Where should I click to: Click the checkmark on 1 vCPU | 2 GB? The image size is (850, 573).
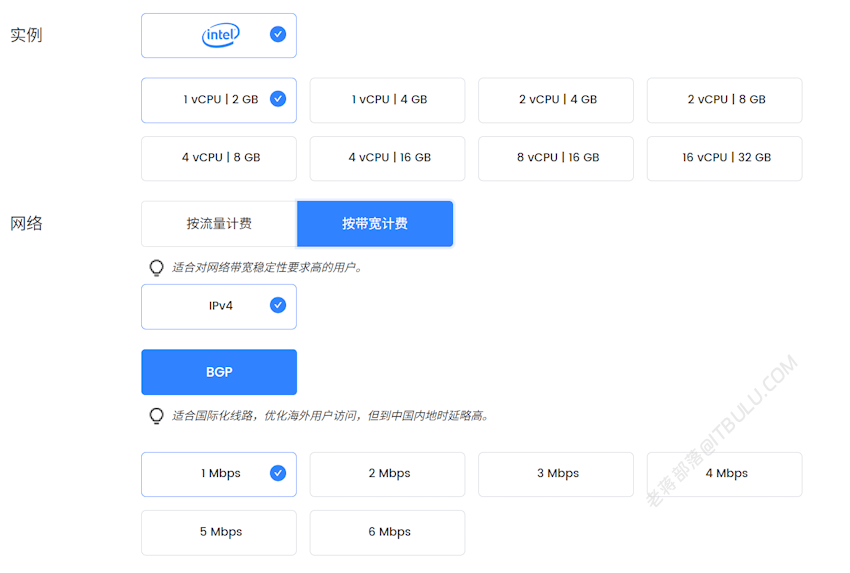click(x=278, y=99)
